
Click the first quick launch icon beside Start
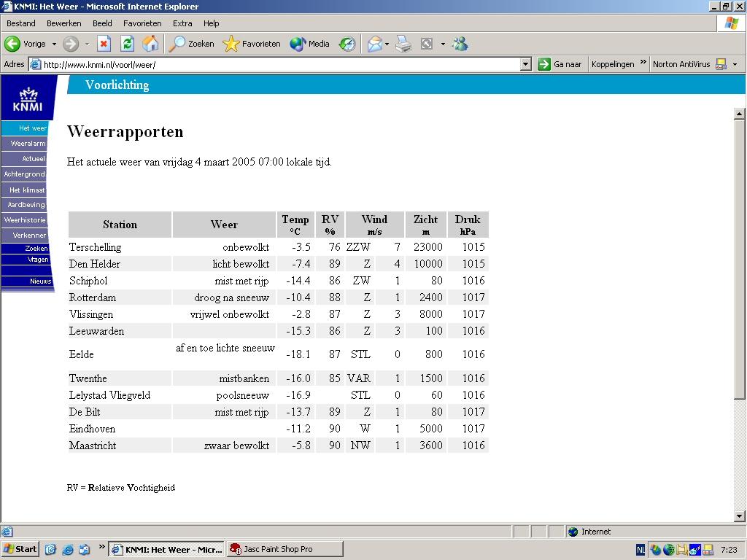coord(50,550)
